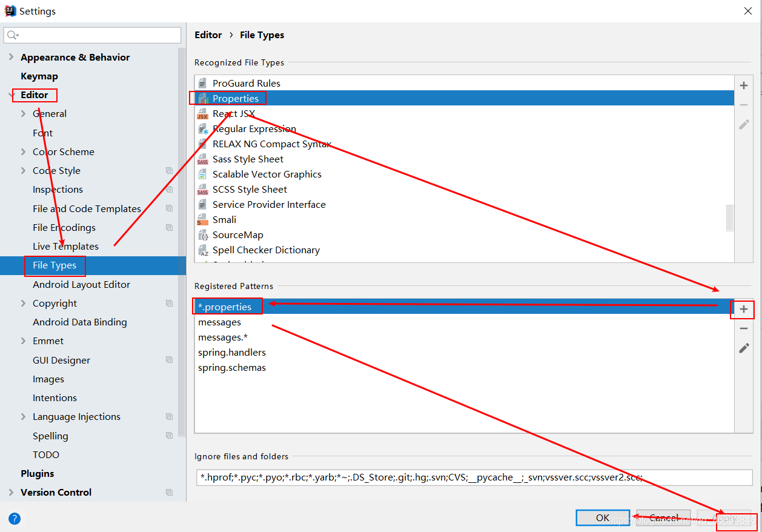
Task: Select the Properties file type
Action: click(464, 98)
